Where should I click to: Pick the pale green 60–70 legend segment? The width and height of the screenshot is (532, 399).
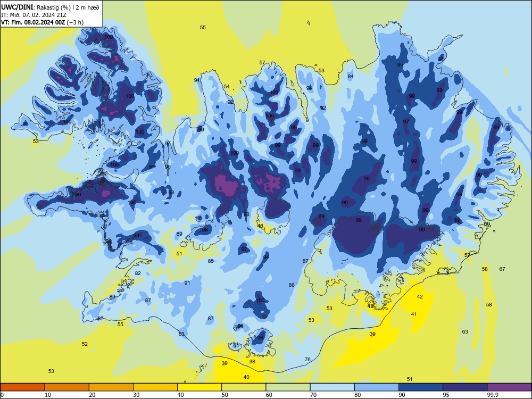(288, 387)
